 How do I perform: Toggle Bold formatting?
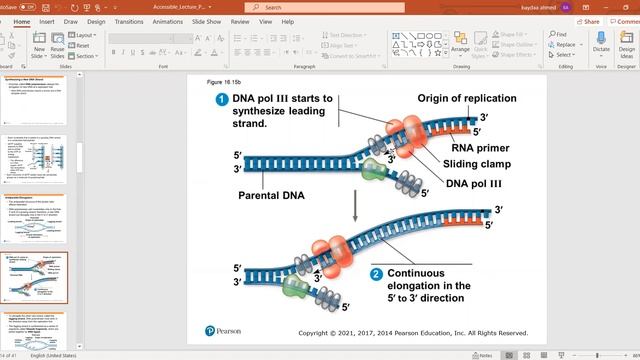[113, 53]
